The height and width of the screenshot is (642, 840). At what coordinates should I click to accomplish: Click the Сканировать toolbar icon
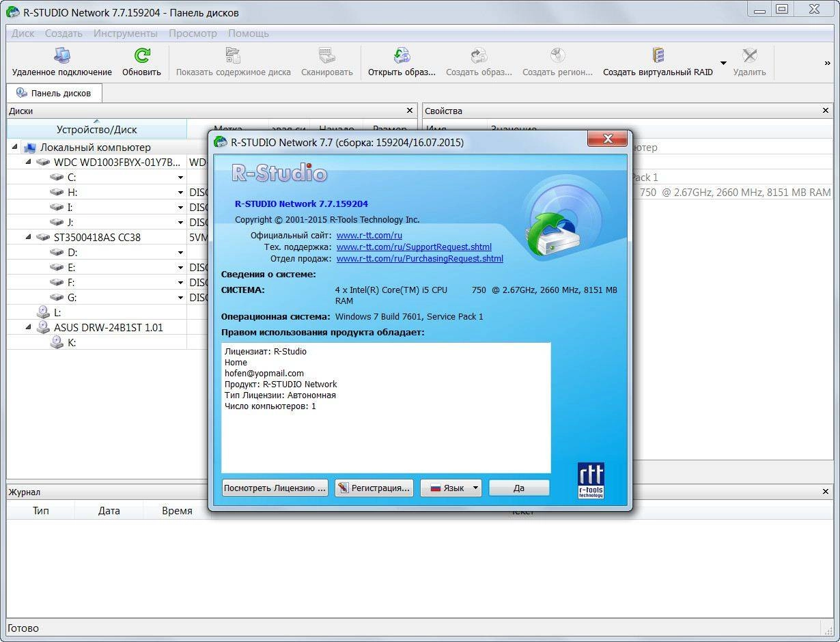click(x=326, y=62)
